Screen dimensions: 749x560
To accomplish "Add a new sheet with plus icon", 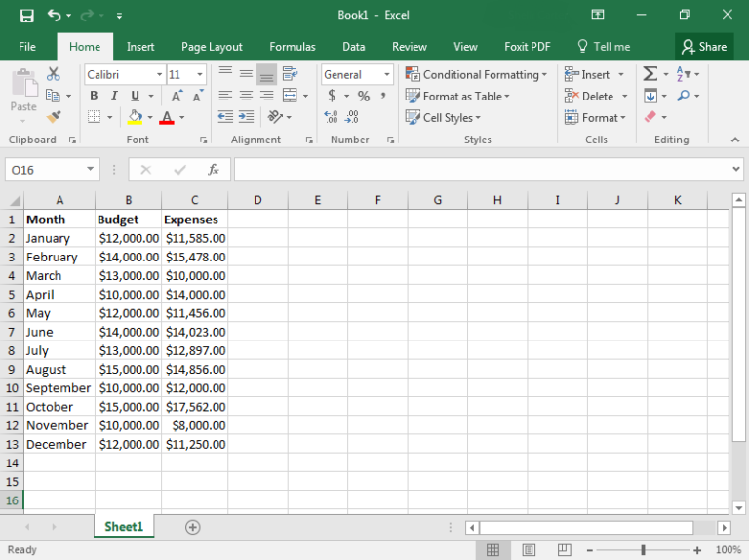I will 192,527.
